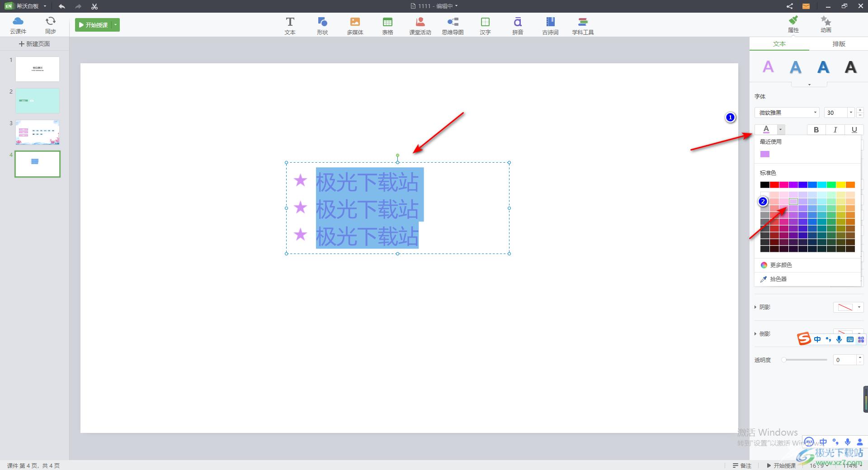This screenshot has height=470, width=868.
Task: Increase font size with plus stepper
Action: pos(860,110)
